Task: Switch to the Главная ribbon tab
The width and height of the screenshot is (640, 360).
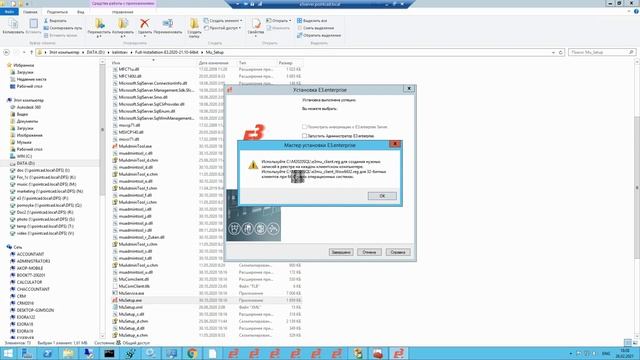Action: 30,12
